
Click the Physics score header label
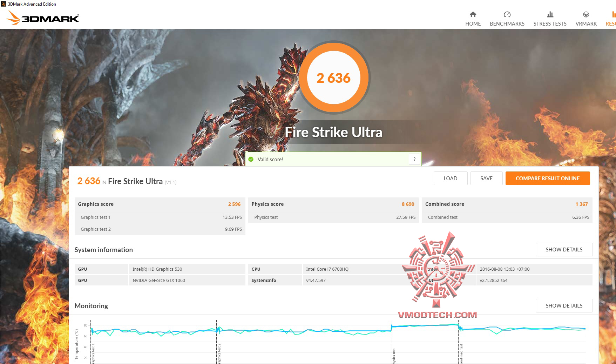click(268, 204)
